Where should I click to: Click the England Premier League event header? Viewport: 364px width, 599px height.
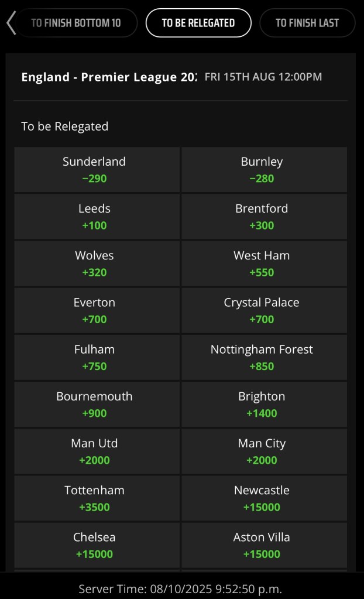pos(109,77)
